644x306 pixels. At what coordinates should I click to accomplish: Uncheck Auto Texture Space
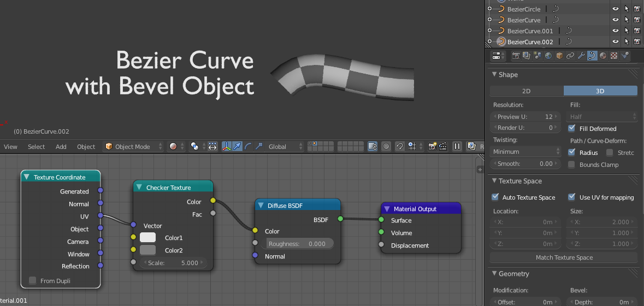[x=495, y=197]
